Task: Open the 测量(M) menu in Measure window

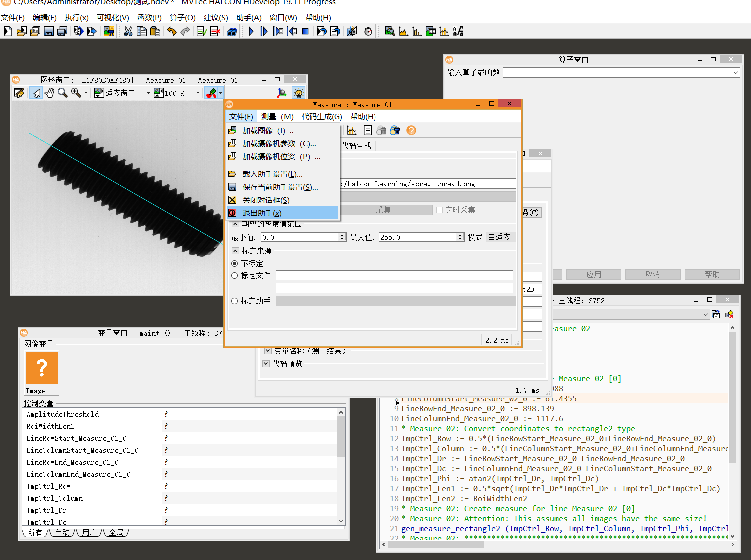Action: click(x=277, y=116)
